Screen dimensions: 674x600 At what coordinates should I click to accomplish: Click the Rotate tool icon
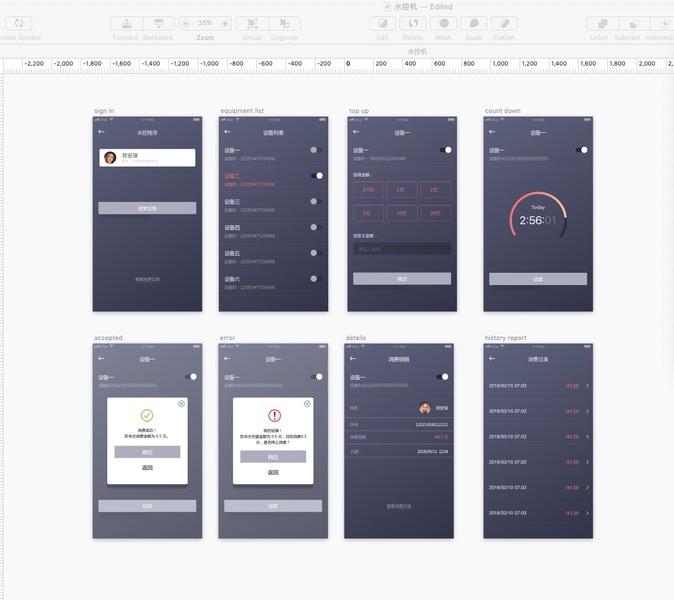click(413, 23)
